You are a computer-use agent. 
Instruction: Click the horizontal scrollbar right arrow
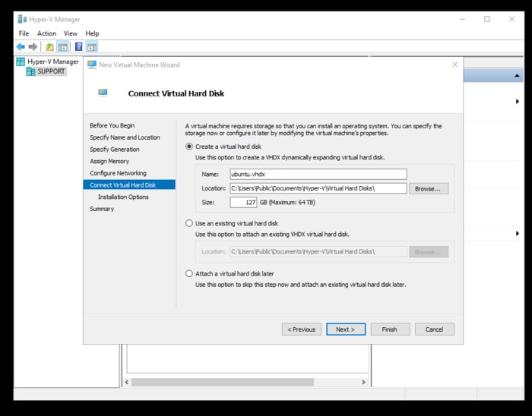point(363,382)
